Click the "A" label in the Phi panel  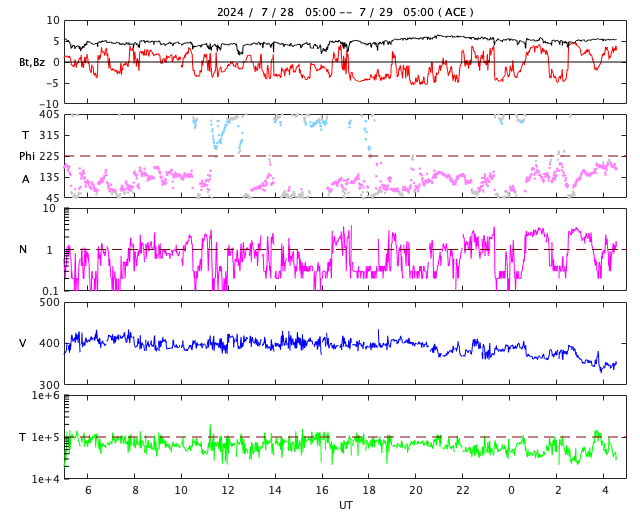[x=26, y=179]
